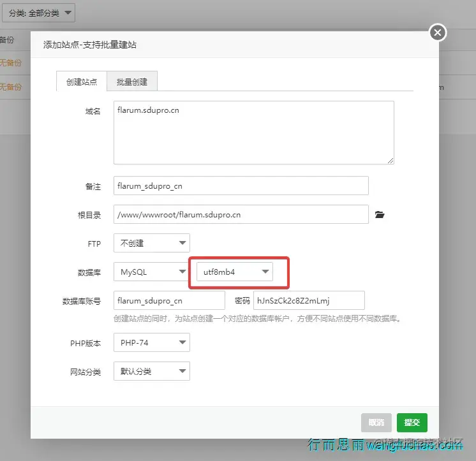The image size is (476, 461).
Task: Open the folder browser icon beside root directory
Action: coord(380,215)
